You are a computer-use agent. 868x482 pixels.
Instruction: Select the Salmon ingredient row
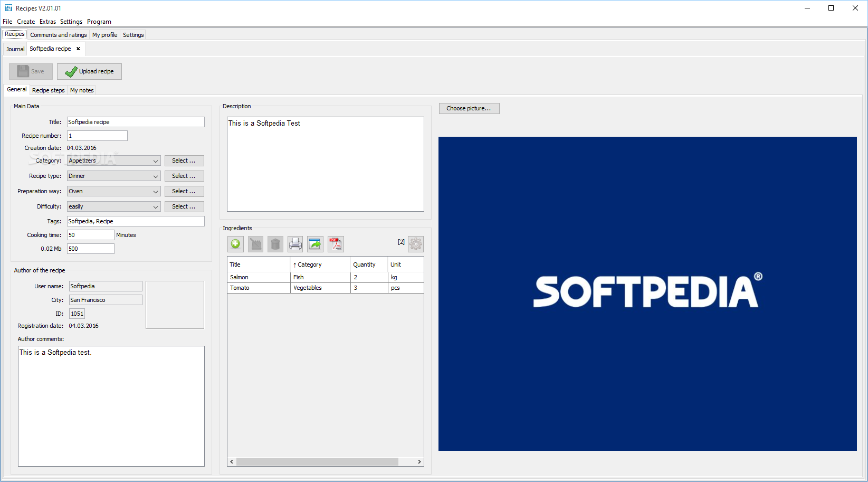(326, 277)
